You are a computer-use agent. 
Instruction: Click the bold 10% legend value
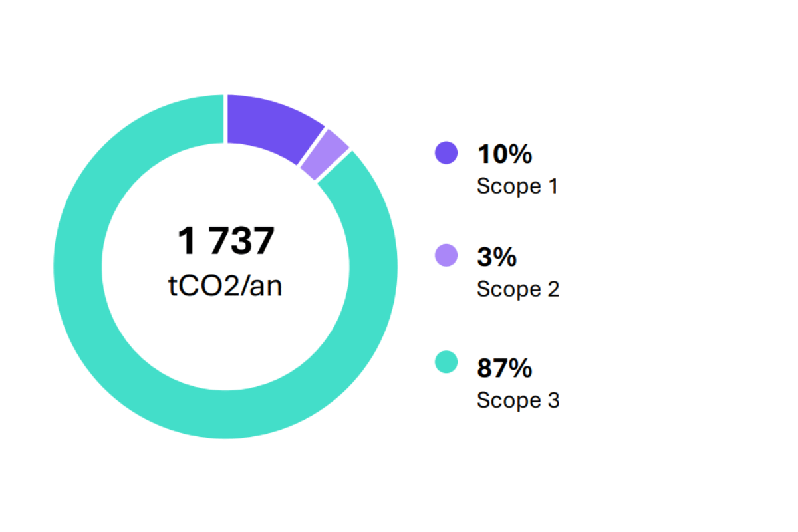[x=504, y=154]
